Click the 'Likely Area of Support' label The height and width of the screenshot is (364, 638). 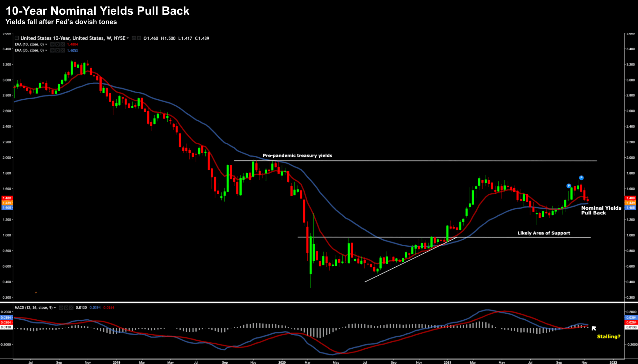[543, 233]
